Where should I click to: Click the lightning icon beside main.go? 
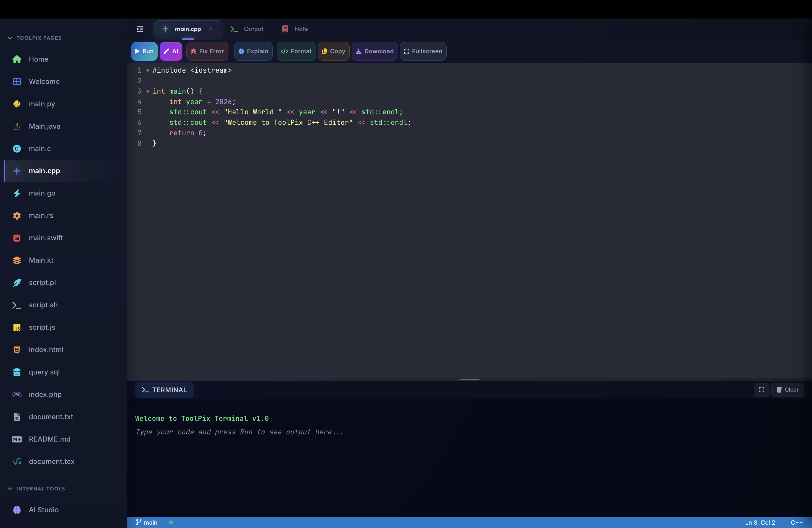point(17,193)
